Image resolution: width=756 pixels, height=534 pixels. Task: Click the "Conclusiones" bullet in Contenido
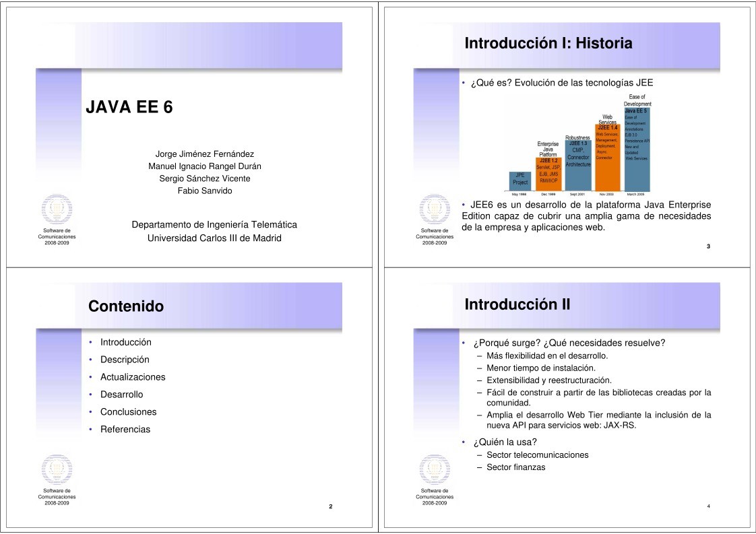(x=128, y=412)
